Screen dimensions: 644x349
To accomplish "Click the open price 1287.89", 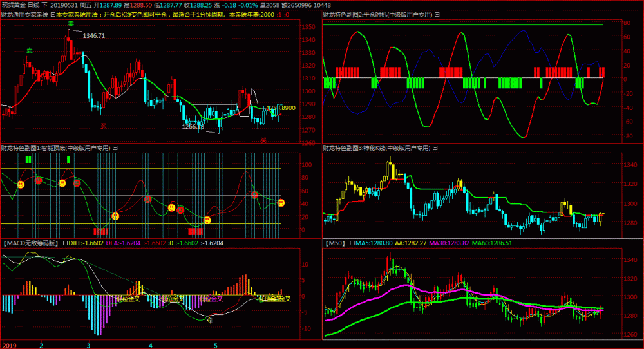I will click(x=111, y=5).
